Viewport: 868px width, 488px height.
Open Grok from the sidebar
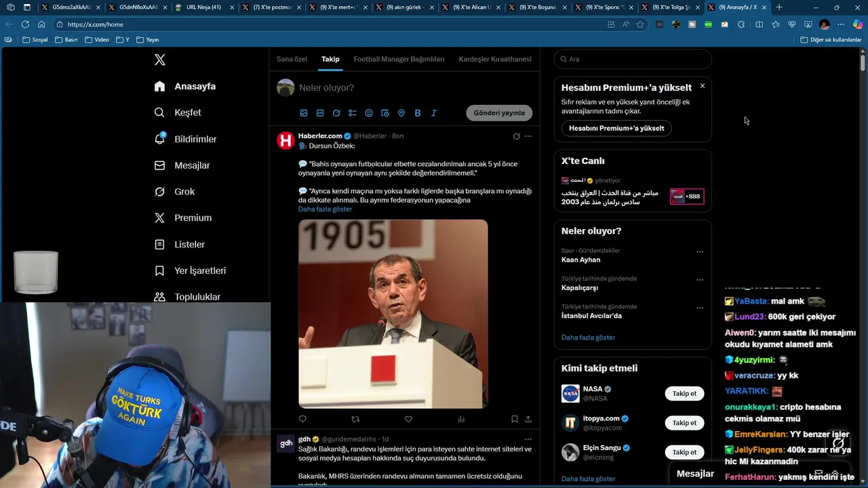(174, 192)
